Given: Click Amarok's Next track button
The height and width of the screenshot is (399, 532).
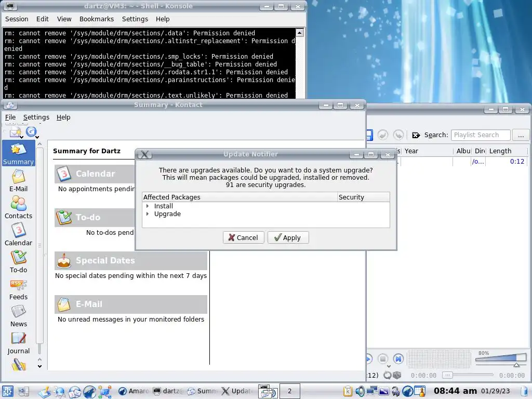Looking at the screenshot, I should pos(398,358).
